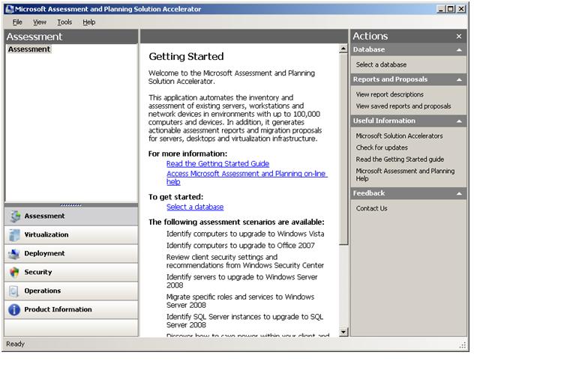Click the Product Information info icon

click(14, 309)
